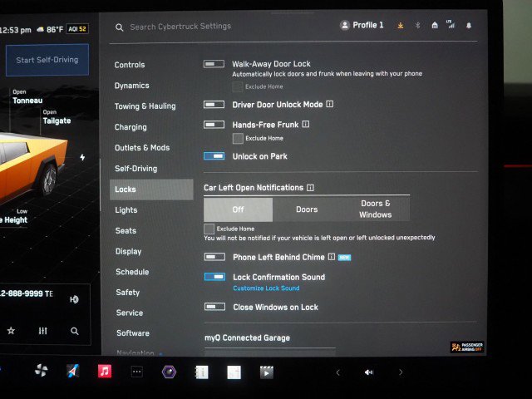The image size is (532, 399).
Task: Tap the LTE signal strength icon
Action: [451, 24]
